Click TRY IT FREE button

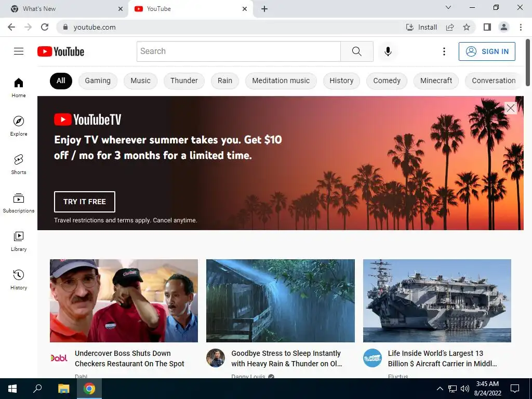point(85,202)
